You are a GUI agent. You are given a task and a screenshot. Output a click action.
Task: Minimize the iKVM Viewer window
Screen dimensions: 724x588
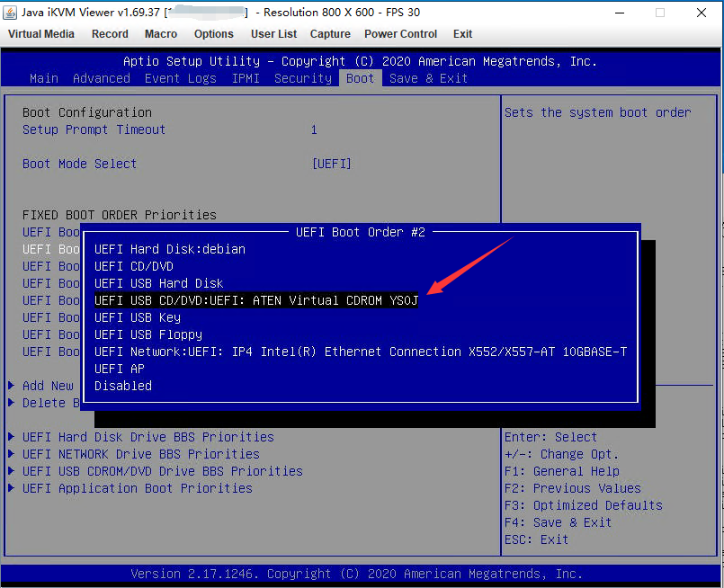(620, 13)
